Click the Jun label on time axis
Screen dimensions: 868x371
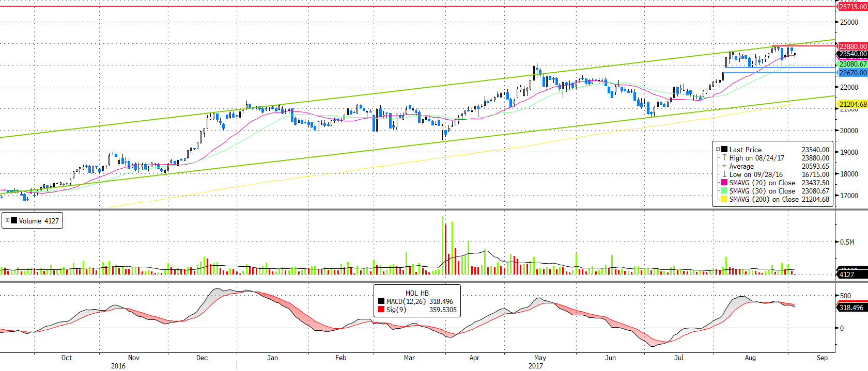pyautogui.click(x=610, y=358)
